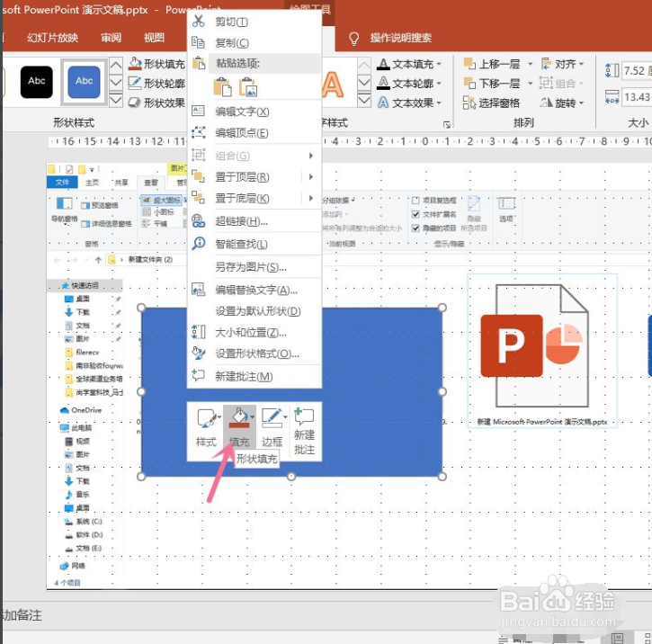Click 操作说明搜索 search box
This screenshot has width=652, height=644.
401,38
